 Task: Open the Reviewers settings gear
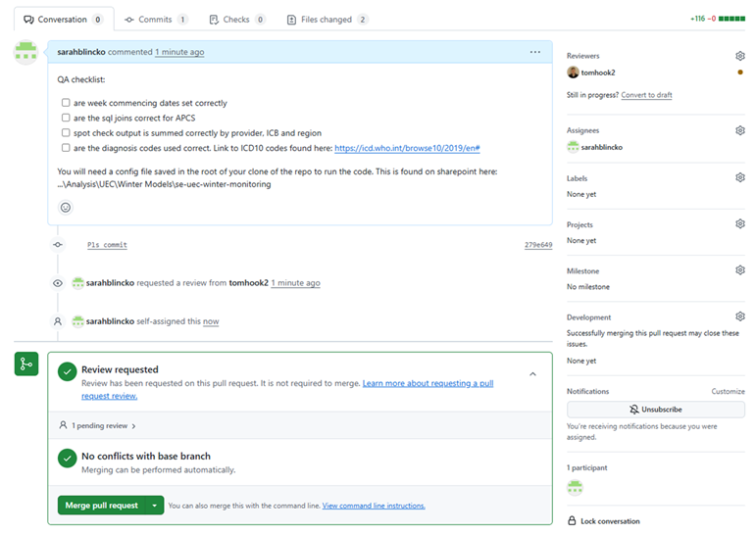[740, 56]
